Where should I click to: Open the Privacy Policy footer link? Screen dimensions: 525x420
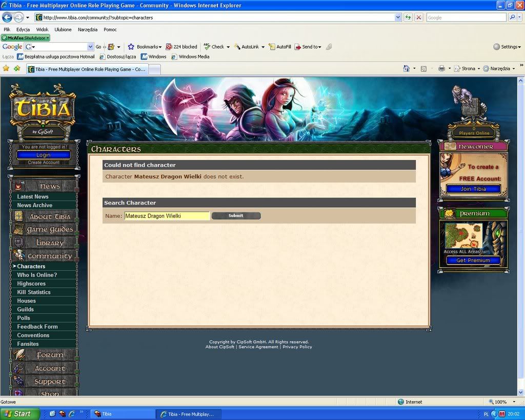pos(297,347)
